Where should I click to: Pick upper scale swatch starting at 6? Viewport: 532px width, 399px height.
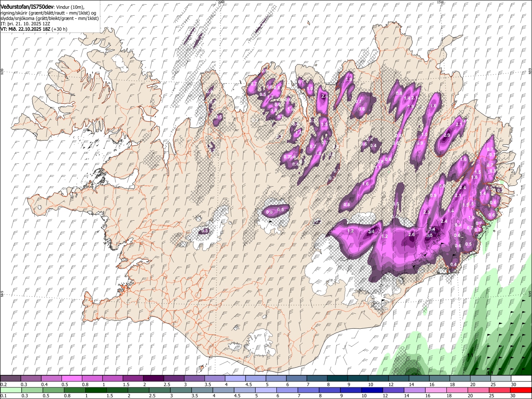pos(296,379)
